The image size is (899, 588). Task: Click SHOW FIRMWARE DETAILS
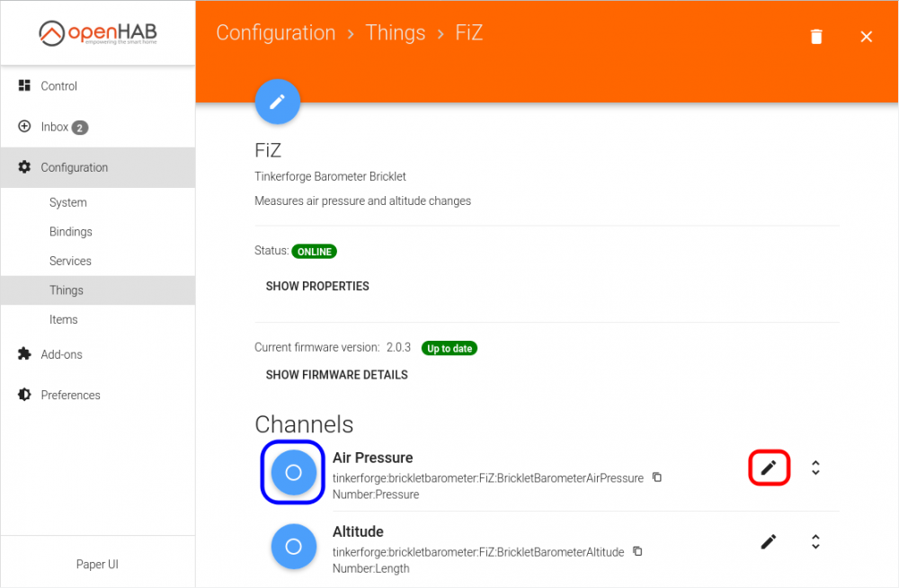(x=336, y=375)
